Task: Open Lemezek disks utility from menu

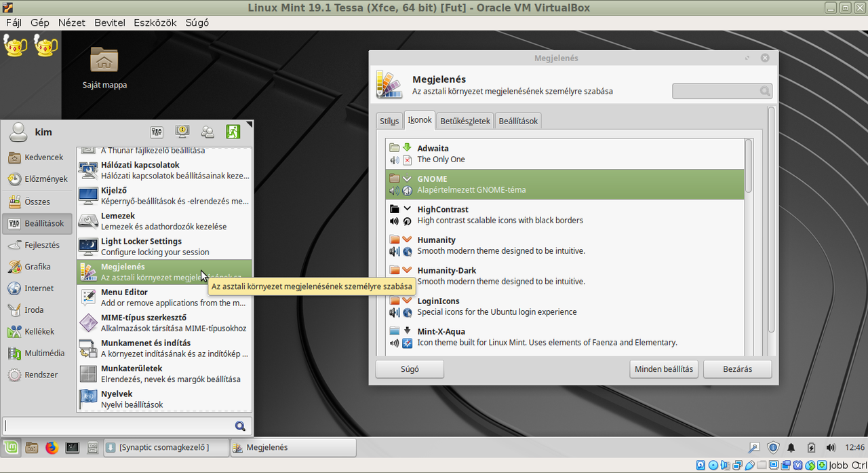Action: point(164,221)
